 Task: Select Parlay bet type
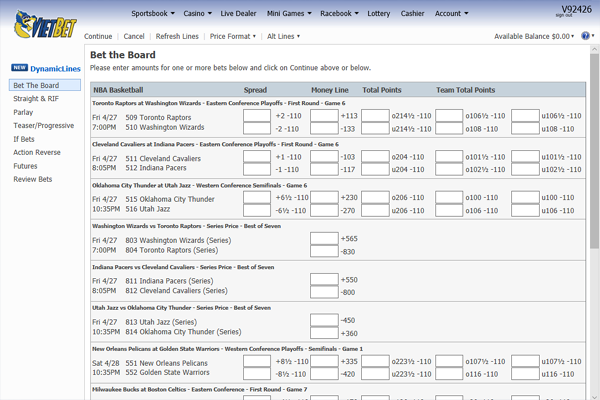pyautogui.click(x=23, y=112)
